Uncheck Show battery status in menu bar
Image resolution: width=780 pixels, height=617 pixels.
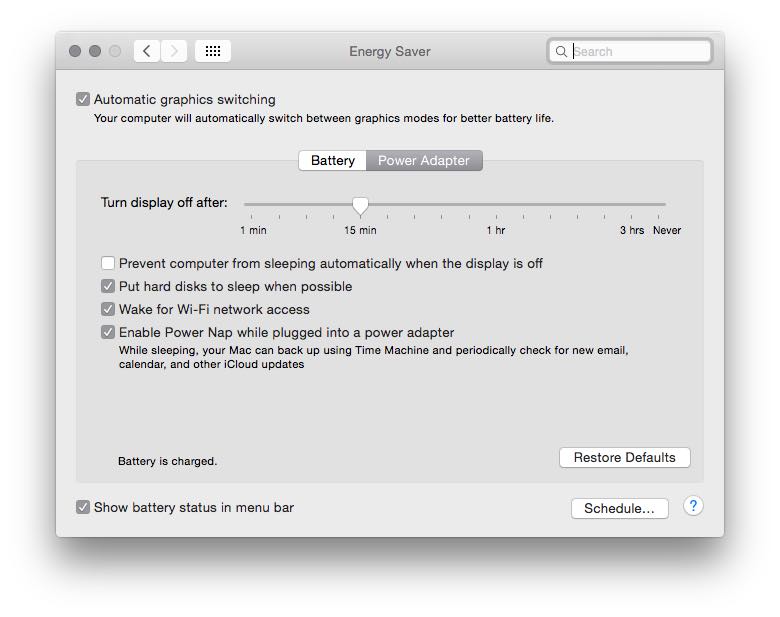(x=83, y=507)
